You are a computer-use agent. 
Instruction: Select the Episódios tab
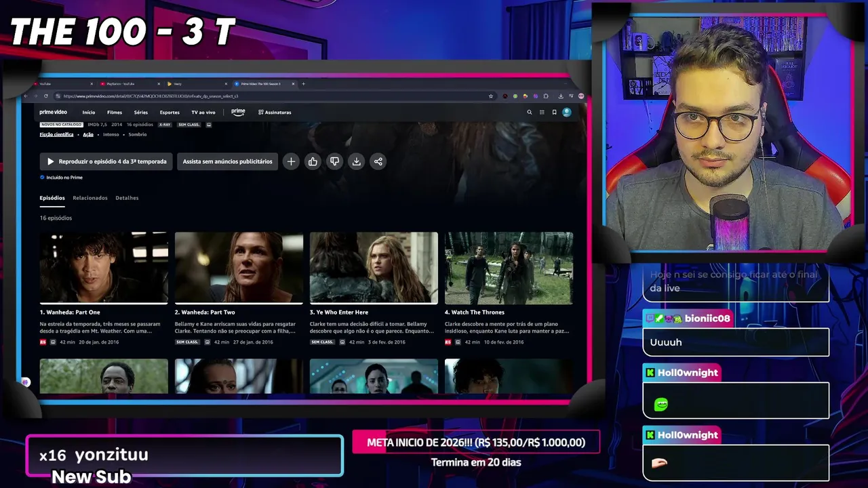tap(52, 198)
